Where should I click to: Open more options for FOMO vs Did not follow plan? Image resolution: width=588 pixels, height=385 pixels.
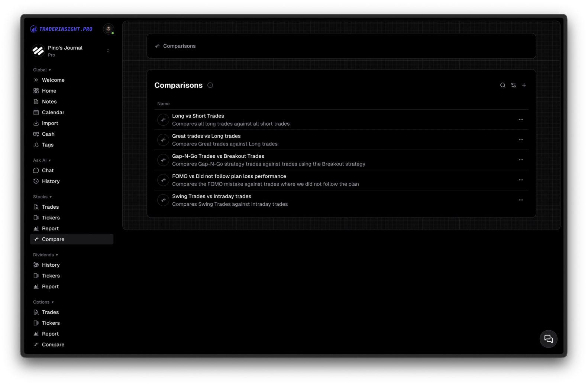click(x=521, y=180)
